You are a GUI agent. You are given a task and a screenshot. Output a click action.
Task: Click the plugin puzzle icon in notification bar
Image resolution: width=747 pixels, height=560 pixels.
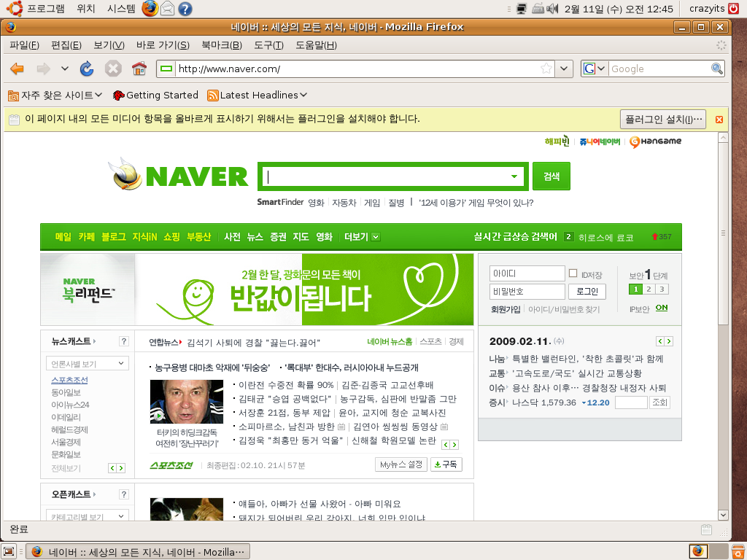point(15,120)
